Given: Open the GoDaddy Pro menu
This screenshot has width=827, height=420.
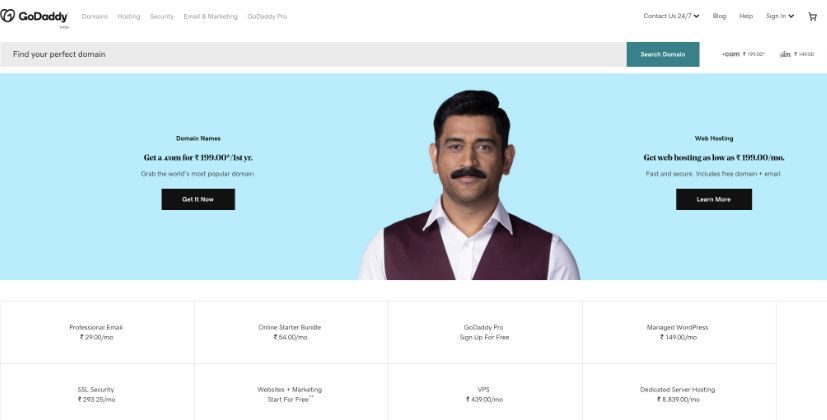Looking at the screenshot, I should [x=267, y=17].
